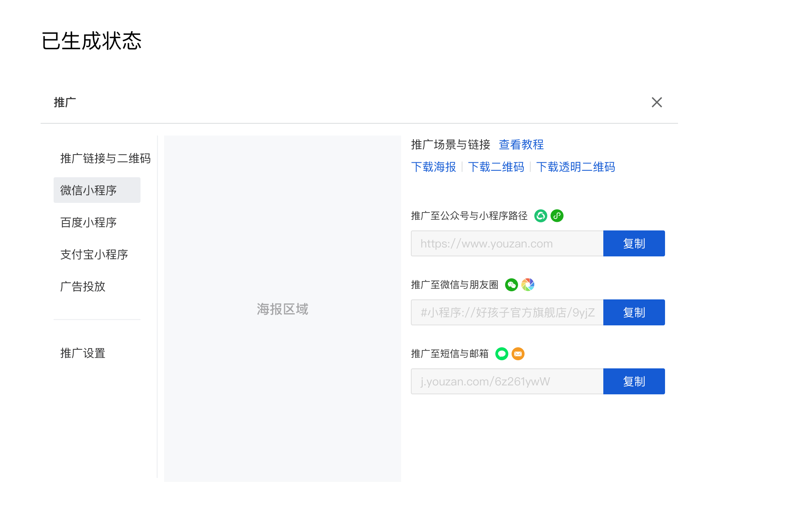Image resolution: width=812 pixels, height=527 pixels.
Task: Click the 下载二维码 link
Action: coord(496,167)
